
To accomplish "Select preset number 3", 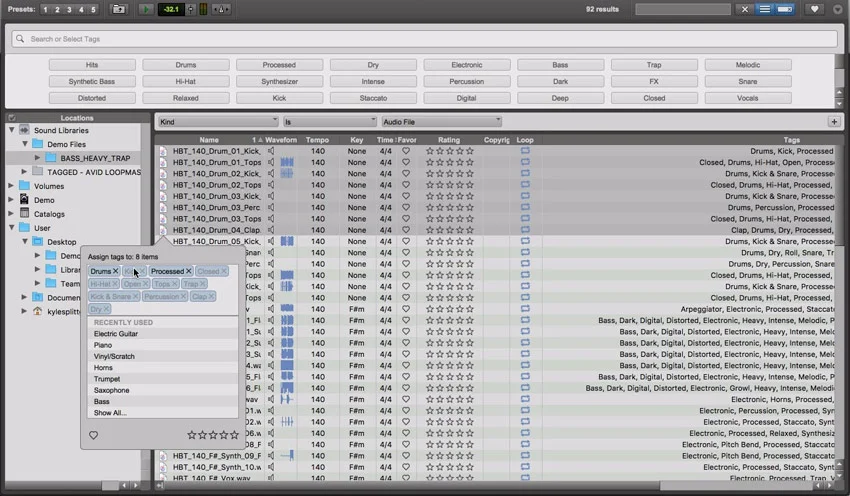I will [69, 9].
